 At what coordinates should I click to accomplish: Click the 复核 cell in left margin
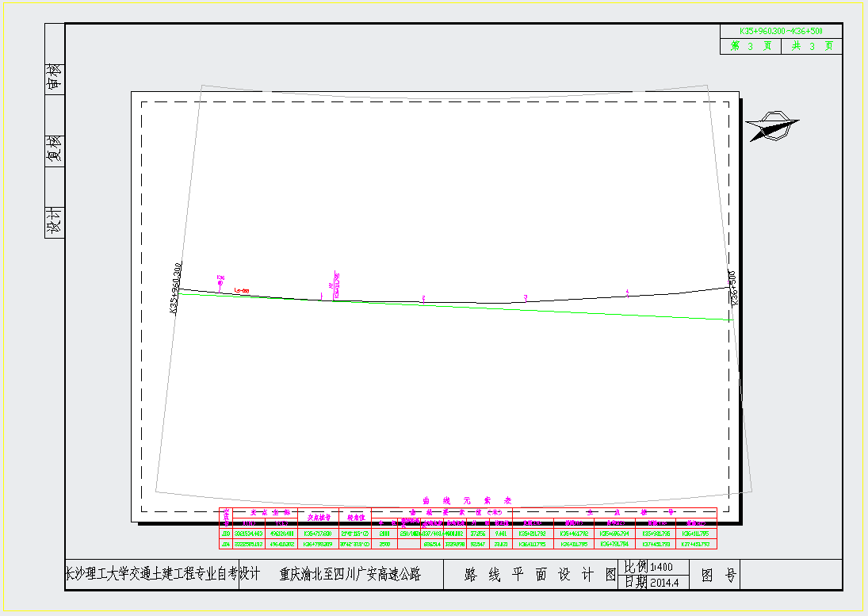click(55, 148)
